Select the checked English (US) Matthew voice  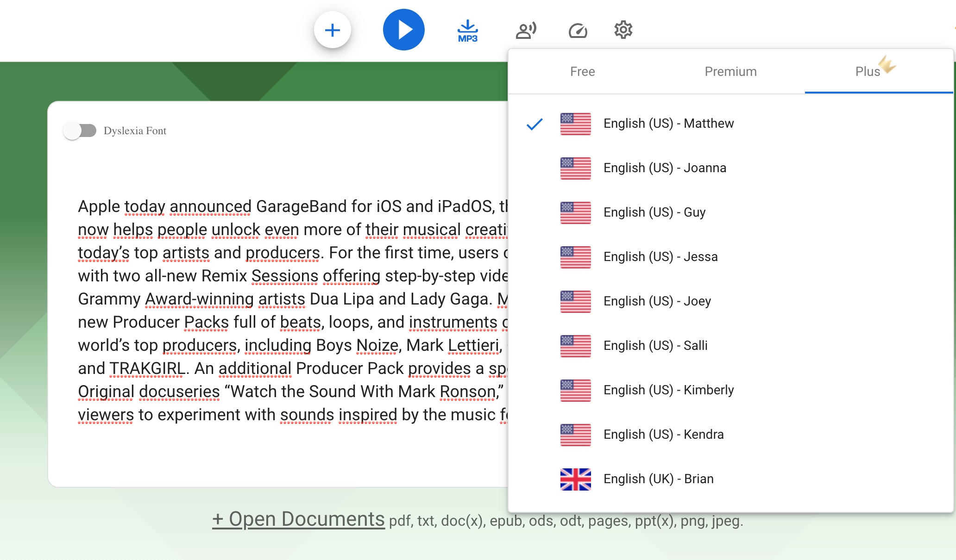[x=668, y=124]
